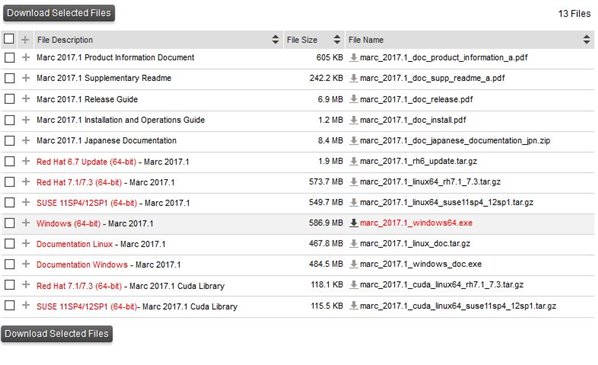Click Windows (64-bit) - Marc 2017.1 description

coord(95,224)
